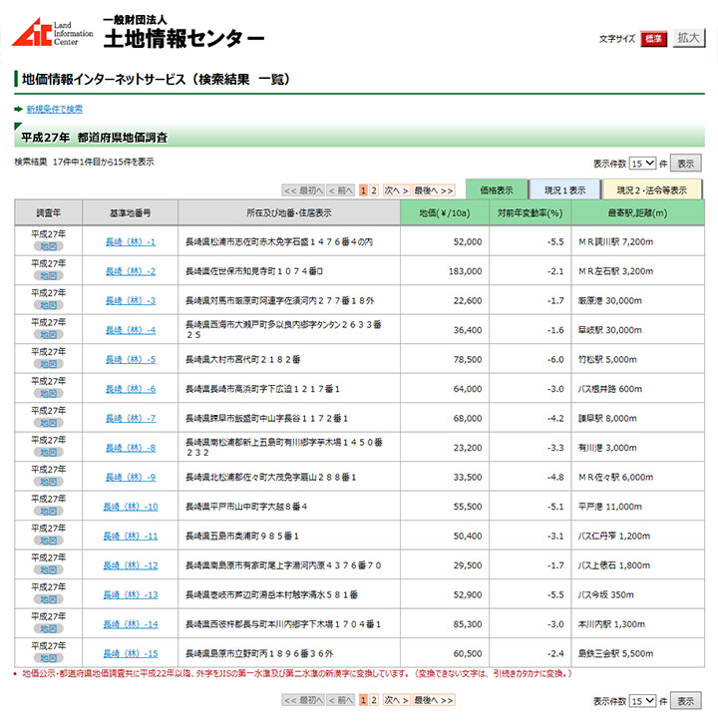
Task: Click 最後へ >> in bottom pagination
Action: pos(433,700)
